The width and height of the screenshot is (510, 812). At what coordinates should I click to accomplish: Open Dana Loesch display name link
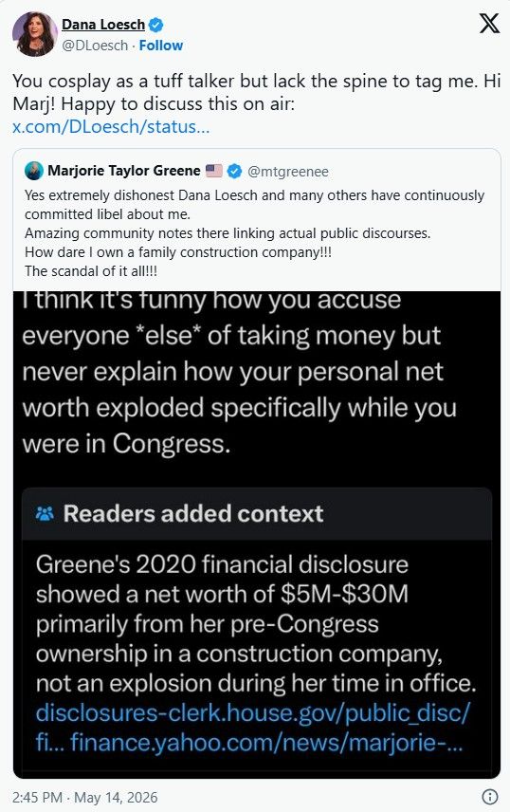tap(103, 25)
